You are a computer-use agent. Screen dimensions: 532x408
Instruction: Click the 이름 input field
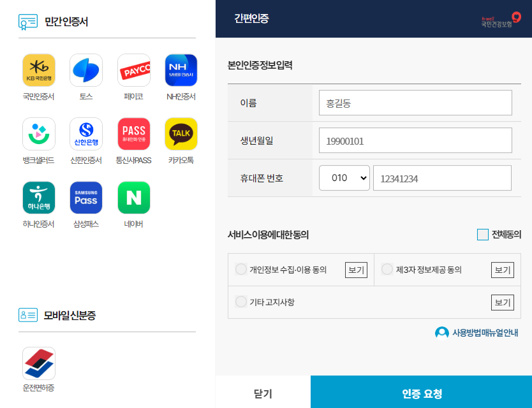[415, 103]
